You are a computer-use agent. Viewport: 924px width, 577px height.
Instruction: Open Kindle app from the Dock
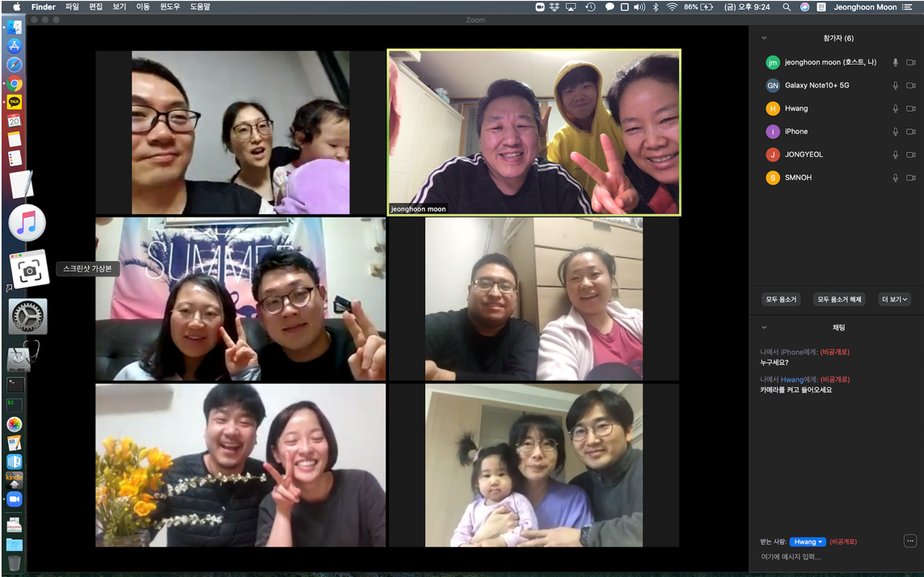(x=14, y=480)
